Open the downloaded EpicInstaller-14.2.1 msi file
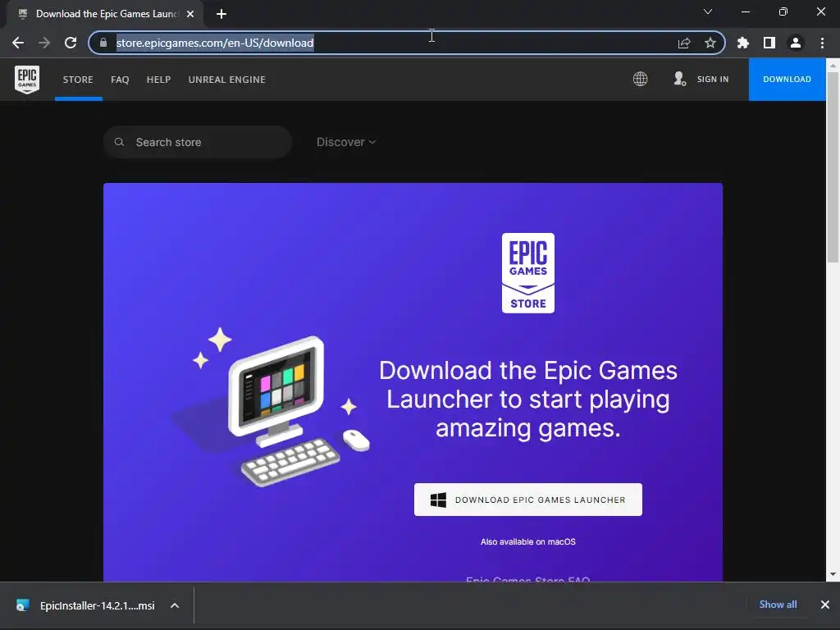840x630 pixels. coord(97,605)
